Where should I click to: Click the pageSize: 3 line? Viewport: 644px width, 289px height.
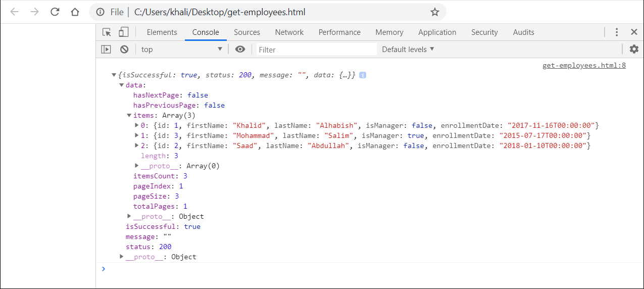[x=156, y=196]
